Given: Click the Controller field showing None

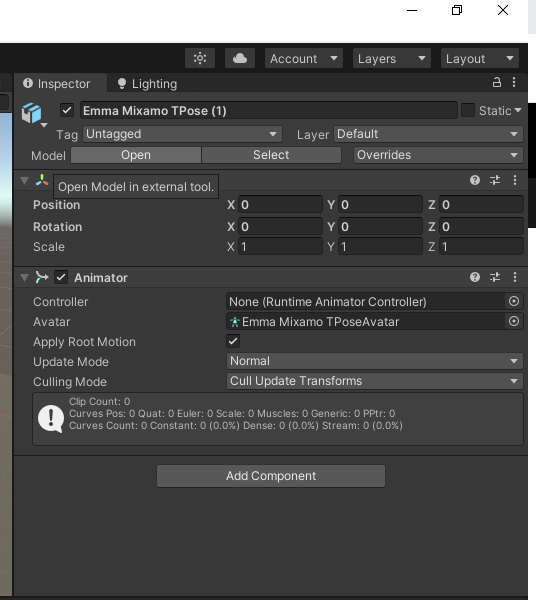Looking at the screenshot, I should pyautogui.click(x=365, y=302).
